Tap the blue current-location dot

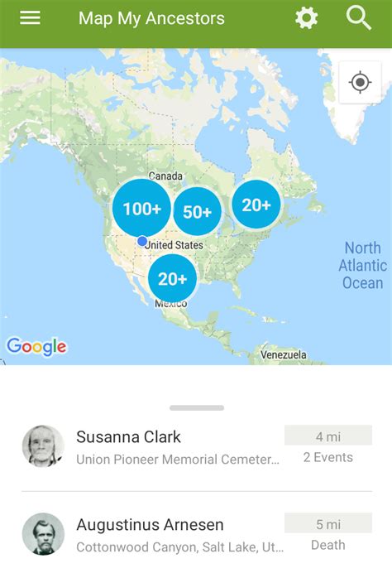142,241
